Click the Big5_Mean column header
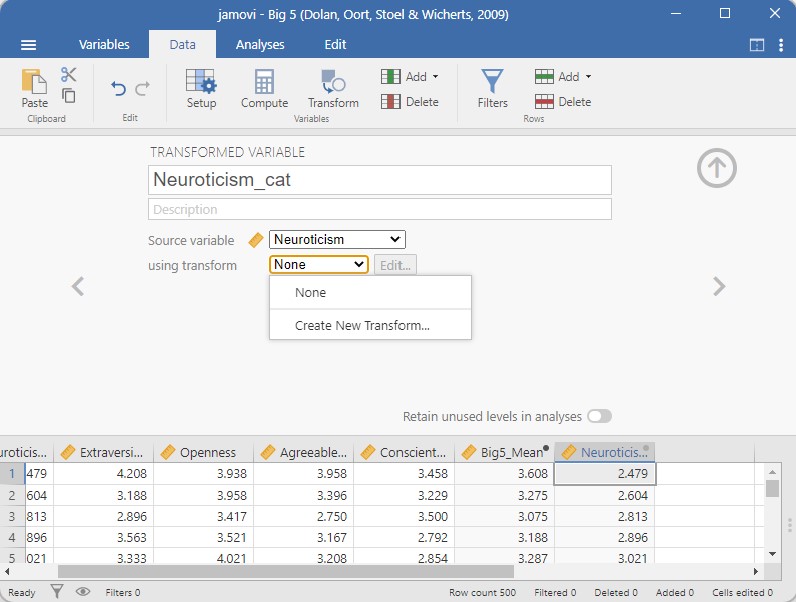This screenshot has width=796, height=602. point(504,452)
